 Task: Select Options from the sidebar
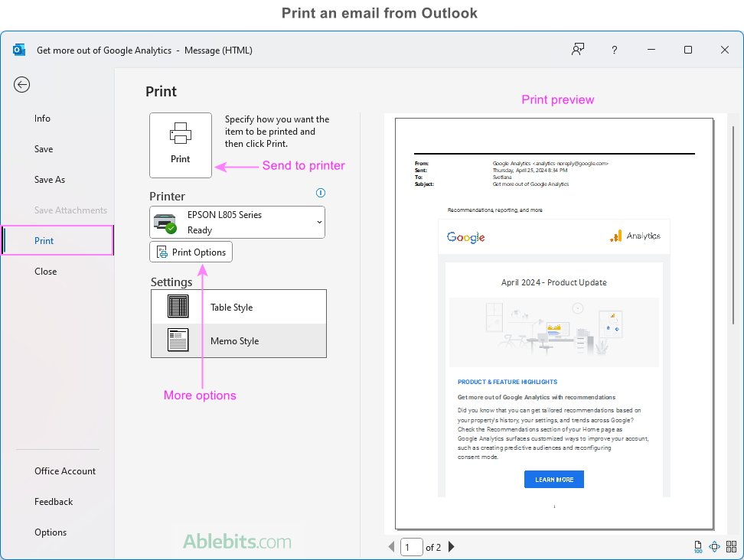[51, 532]
